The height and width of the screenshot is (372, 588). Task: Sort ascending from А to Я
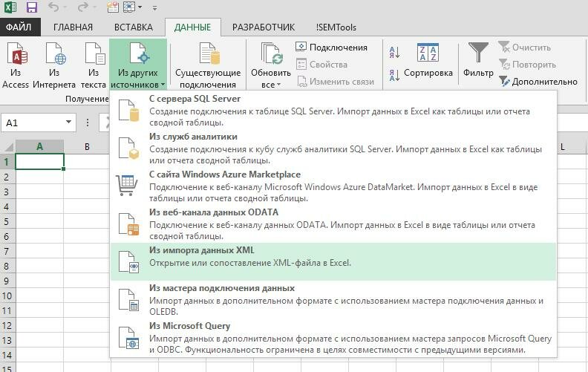click(394, 52)
